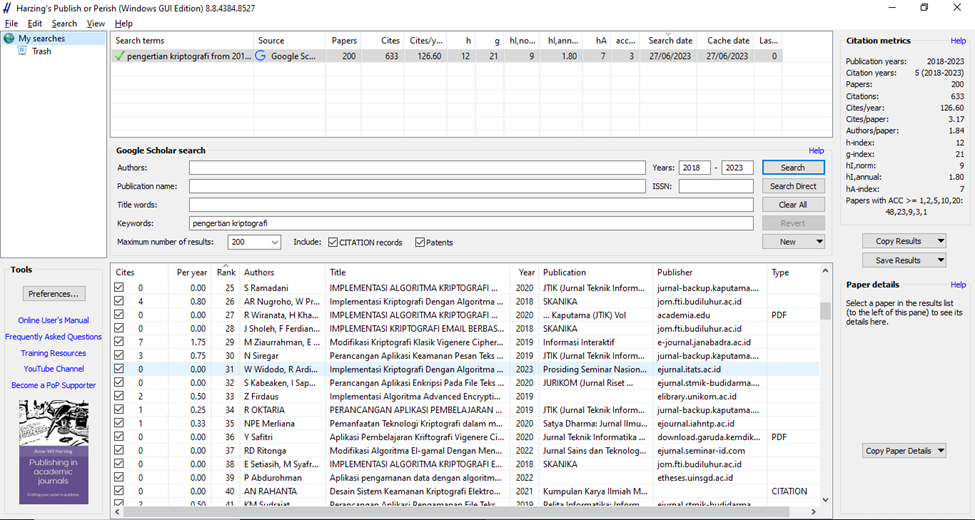Toggle checkbox for N Siregar paper rank 30

pos(119,356)
